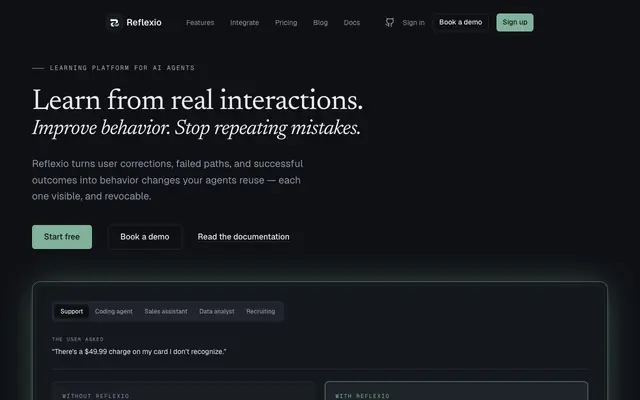Click the 'Learning platform for AI agents' tagline
Screen dimensions: 640x400
point(122,68)
